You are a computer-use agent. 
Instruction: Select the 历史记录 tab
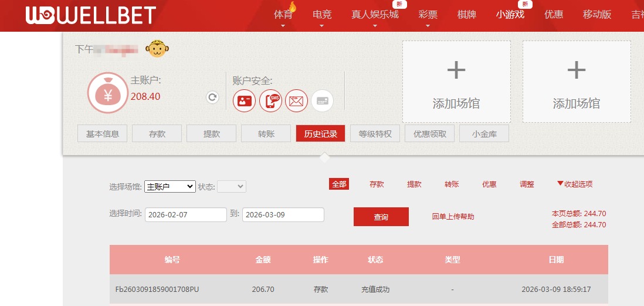tap(321, 134)
